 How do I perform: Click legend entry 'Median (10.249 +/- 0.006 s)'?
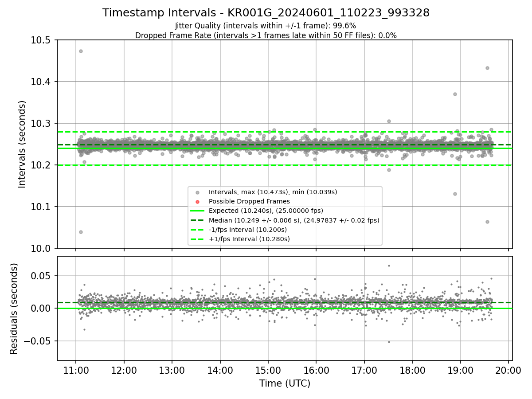click(x=294, y=220)
